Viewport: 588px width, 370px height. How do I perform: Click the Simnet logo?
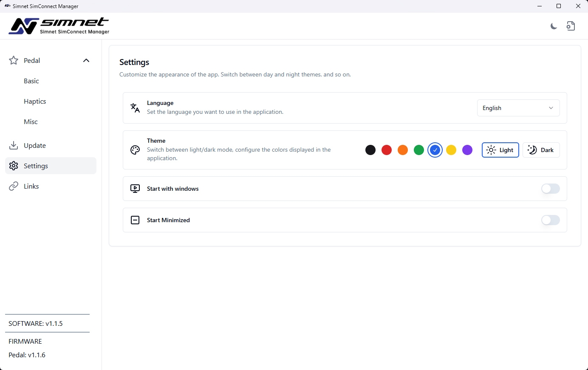59,26
